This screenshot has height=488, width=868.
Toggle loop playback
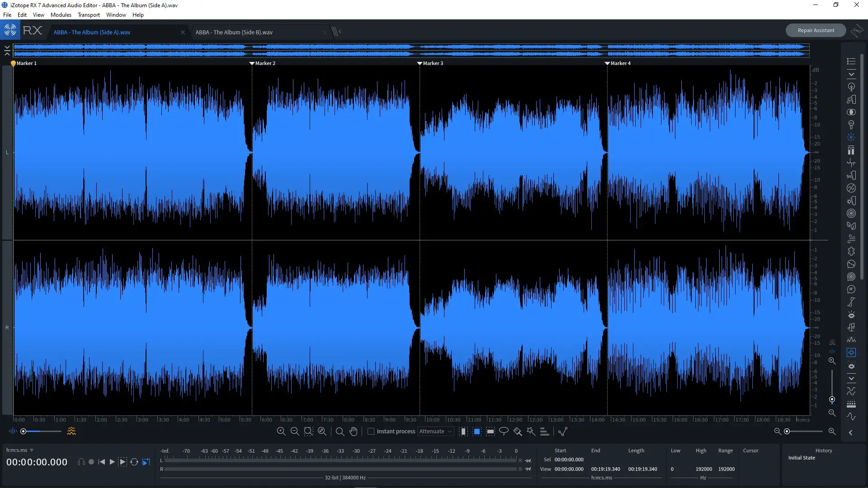click(134, 462)
